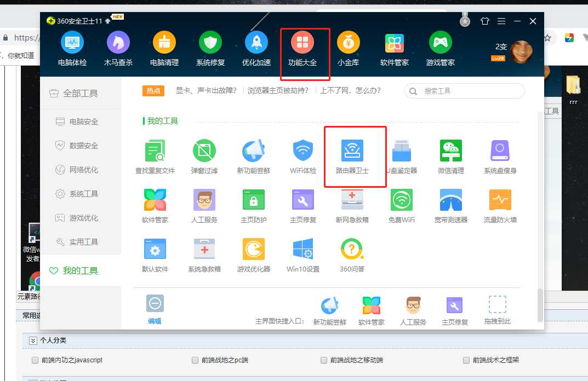Check 前端内功之javascript category checkbox
The width and height of the screenshot is (588, 381).
(35, 360)
